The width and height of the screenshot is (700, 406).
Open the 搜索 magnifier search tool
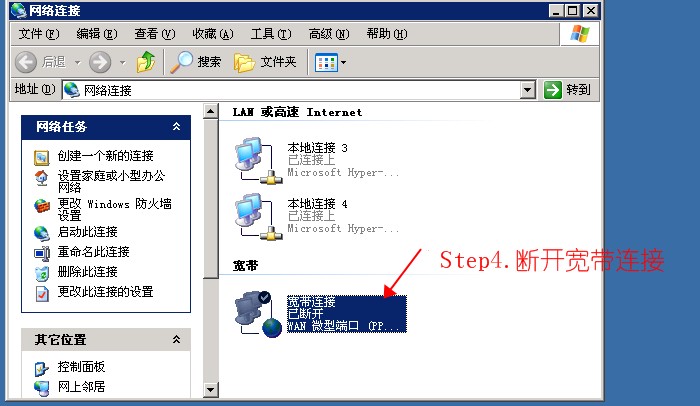[181, 62]
